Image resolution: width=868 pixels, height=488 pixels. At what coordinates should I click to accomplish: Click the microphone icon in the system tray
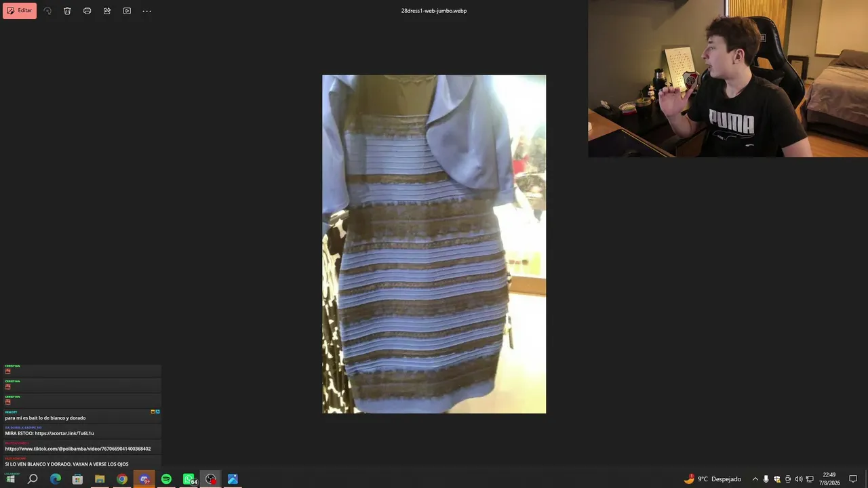click(x=766, y=479)
